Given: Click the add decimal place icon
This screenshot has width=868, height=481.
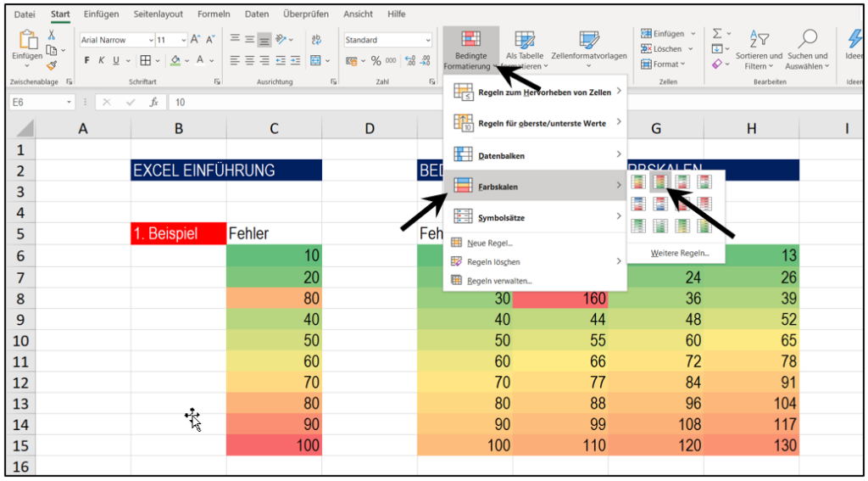Looking at the screenshot, I should pos(410,60).
